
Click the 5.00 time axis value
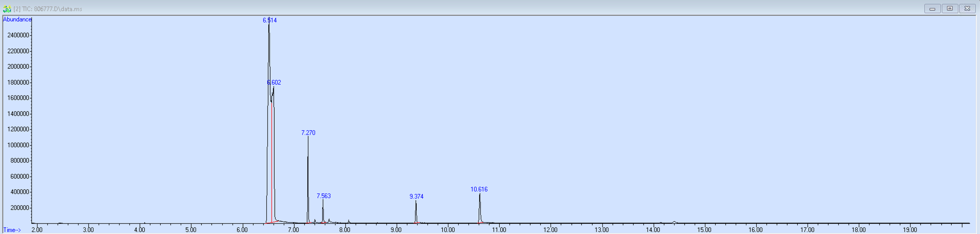point(191,230)
